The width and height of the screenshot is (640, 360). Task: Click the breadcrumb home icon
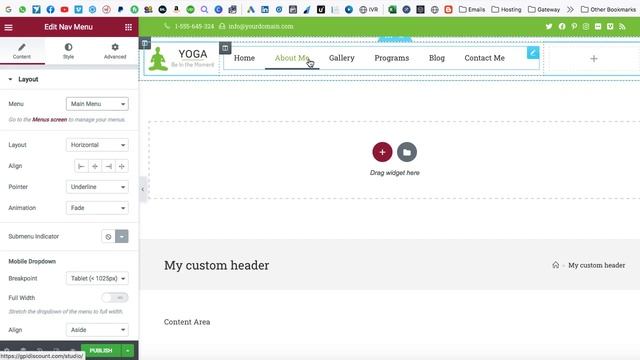click(x=556, y=265)
